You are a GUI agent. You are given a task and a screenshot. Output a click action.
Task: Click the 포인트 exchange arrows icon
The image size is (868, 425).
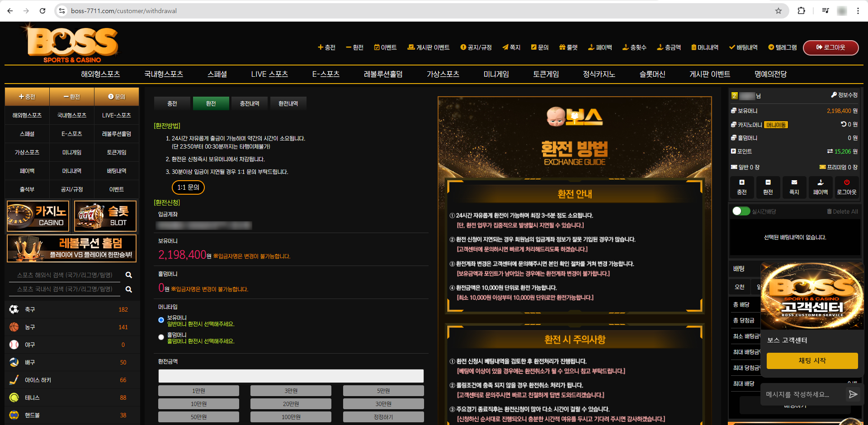(830, 151)
